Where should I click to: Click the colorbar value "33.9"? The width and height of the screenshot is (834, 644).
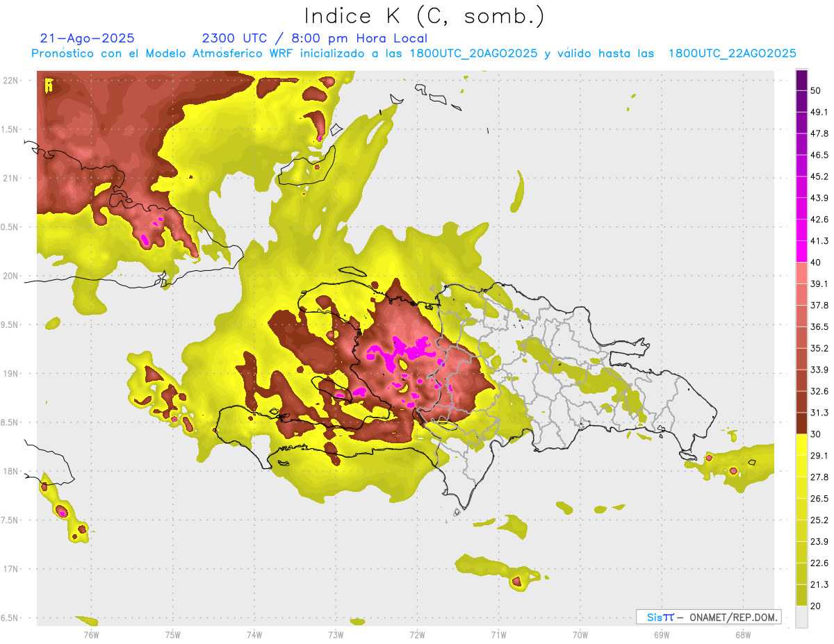pyautogui.click(x=819, y=370)
